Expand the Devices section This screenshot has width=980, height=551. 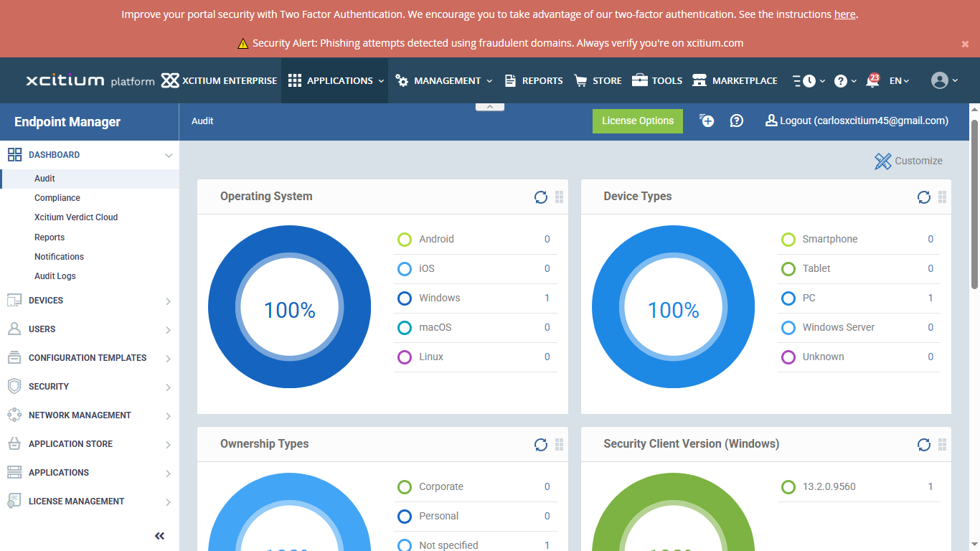point(169,301)
